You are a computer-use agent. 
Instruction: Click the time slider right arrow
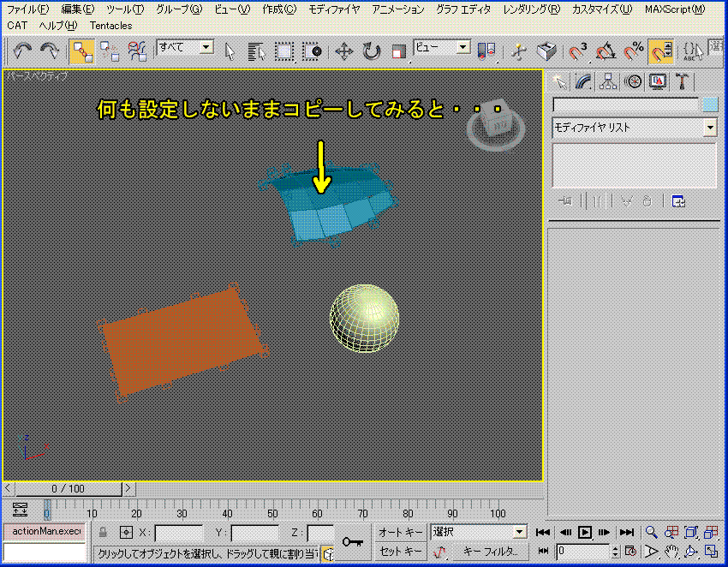pyautogui.click(x=128, y=488)
